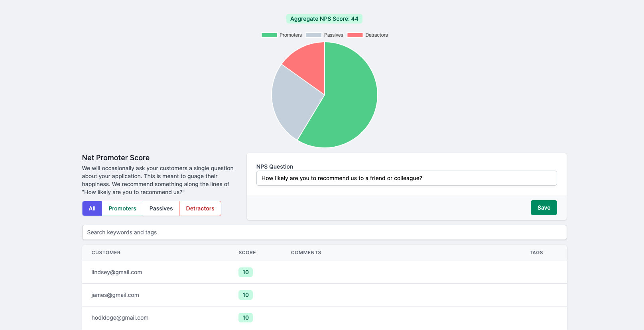The width and height of the screenshot is (644, 330).
Task: Toggle the Detractors legend color swatch
Action: (355, 35)
